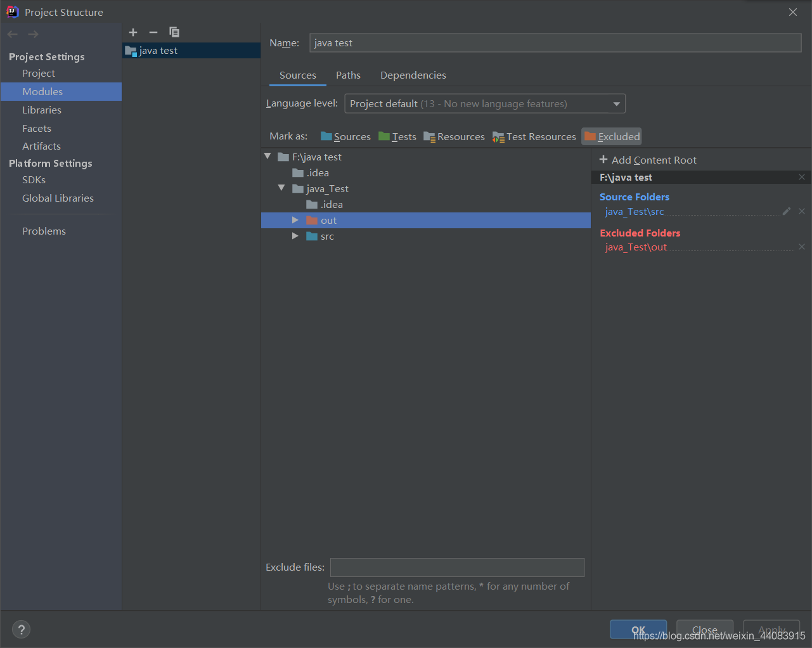Mark selected folder as Sources
The image size is (812, 648).
pyautogui.click(x=345, y=136)
